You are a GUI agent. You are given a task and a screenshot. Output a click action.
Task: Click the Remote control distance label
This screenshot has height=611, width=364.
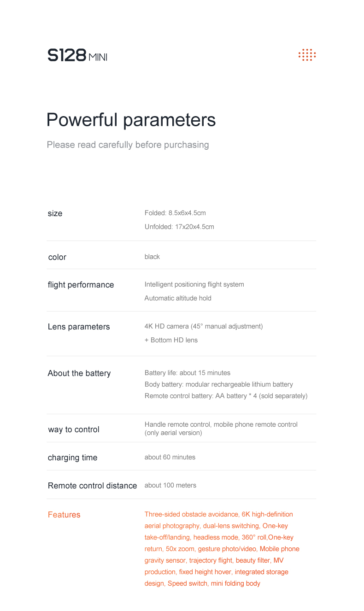click(92, 486)
